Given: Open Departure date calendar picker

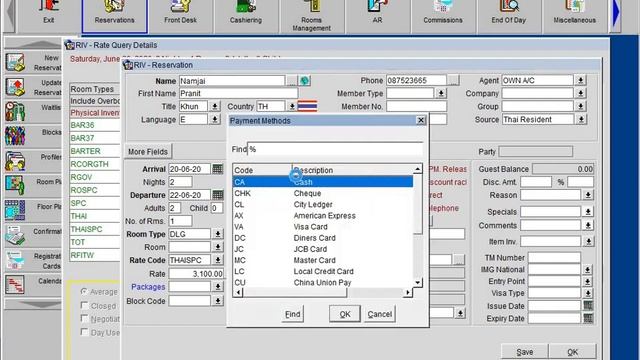Looking at the screenshot, I should click(218, 195).
